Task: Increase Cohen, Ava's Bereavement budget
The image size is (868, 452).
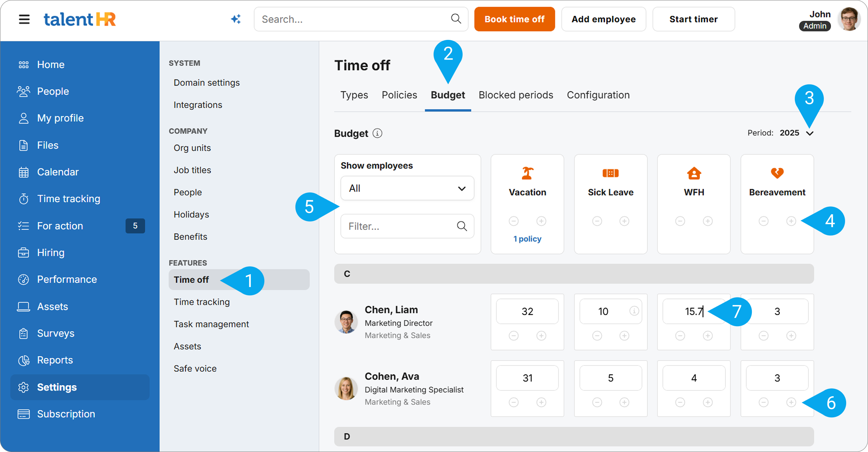Action: click(x=791, y=402)
